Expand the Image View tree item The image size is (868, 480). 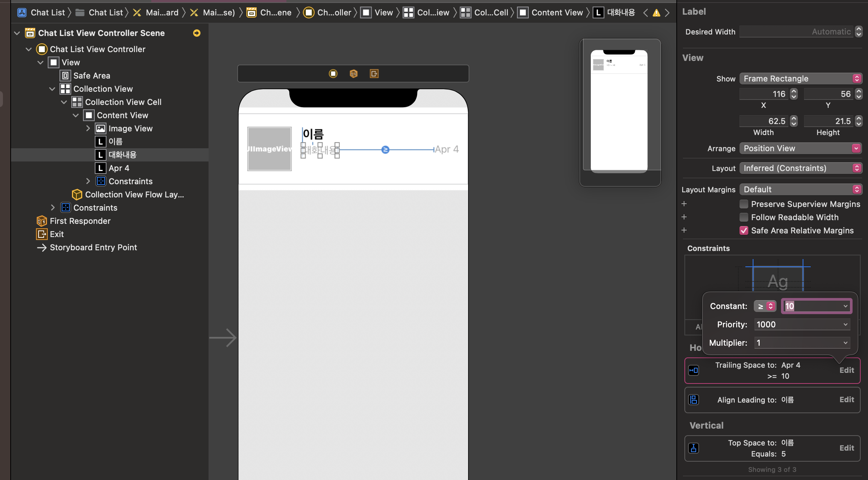tap(88, 128)
